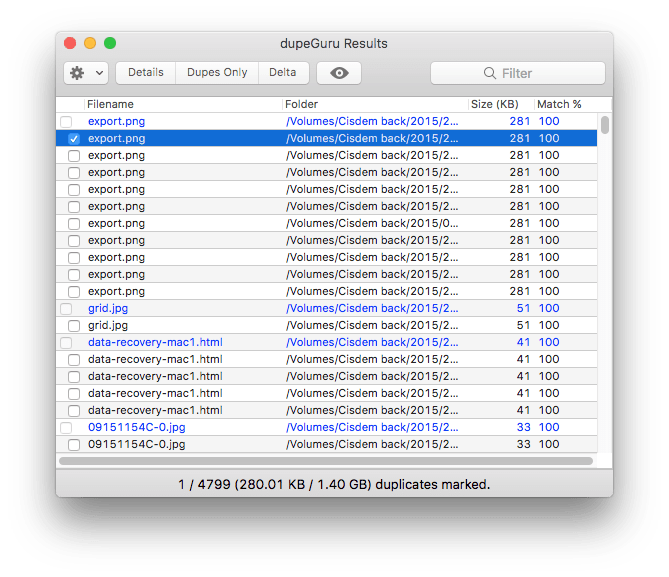Click the duplicates marked status text

tap(334, 484)
